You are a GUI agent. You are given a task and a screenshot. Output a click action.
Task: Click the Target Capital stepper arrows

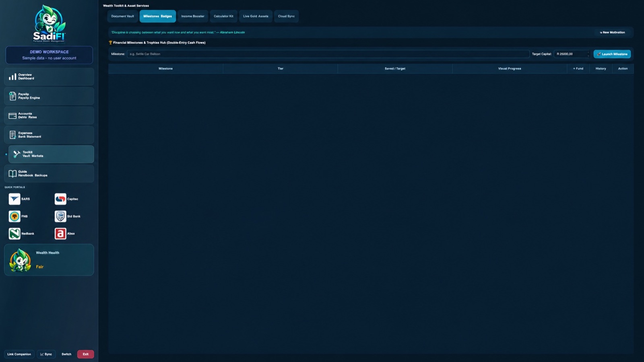[x=588, y=54]
